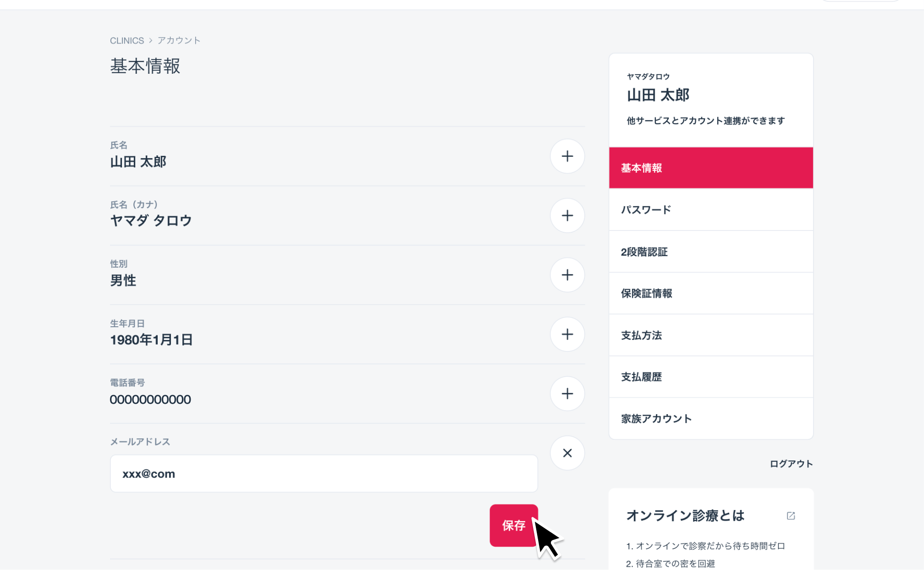Go to 2段階認証 settings
924x570 pixels.
coord(710,252)
